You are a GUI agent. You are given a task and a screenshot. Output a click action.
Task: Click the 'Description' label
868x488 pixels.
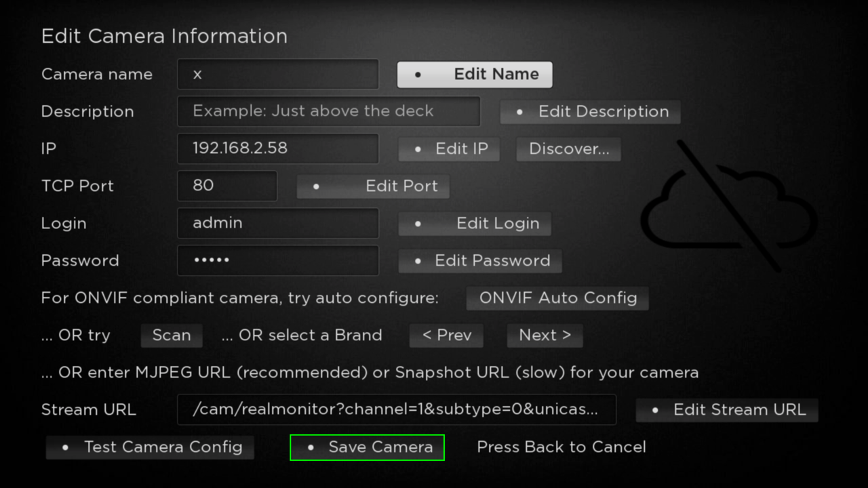[x=87, y=112]
